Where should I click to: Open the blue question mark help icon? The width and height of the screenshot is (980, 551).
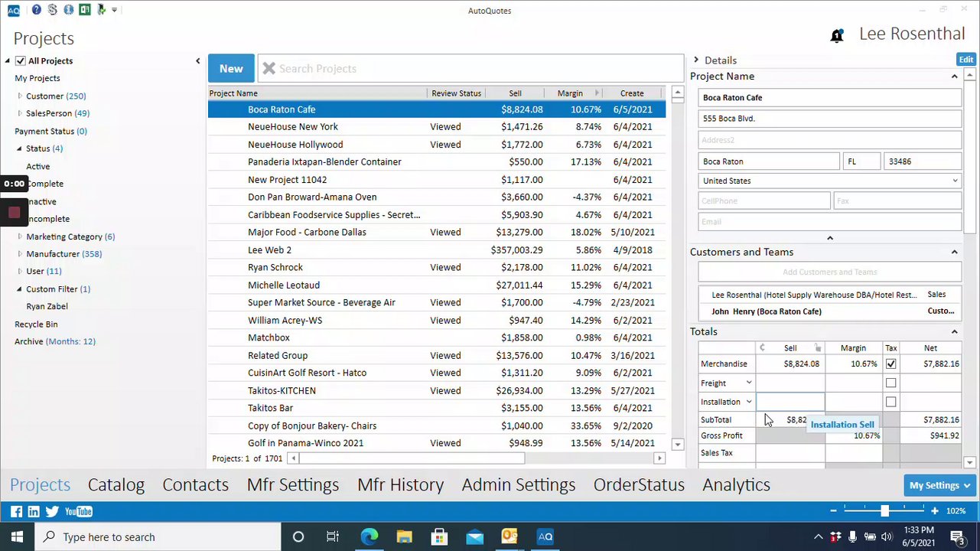pyautogui.click(x=37, y=10)
